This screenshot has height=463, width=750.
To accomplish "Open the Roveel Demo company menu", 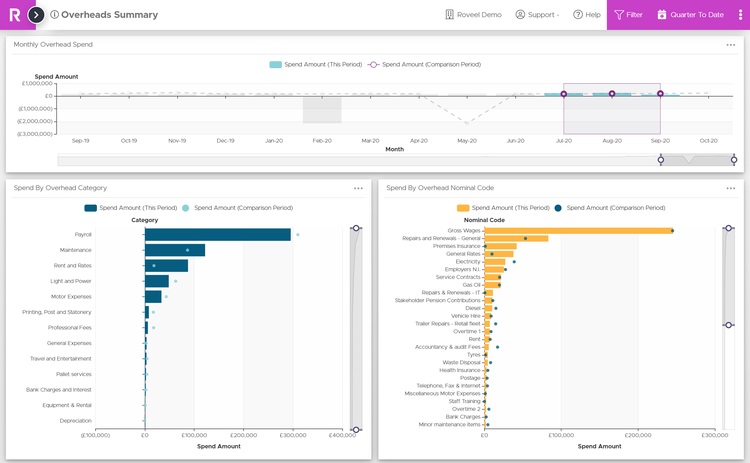I will tap(472, 15).
